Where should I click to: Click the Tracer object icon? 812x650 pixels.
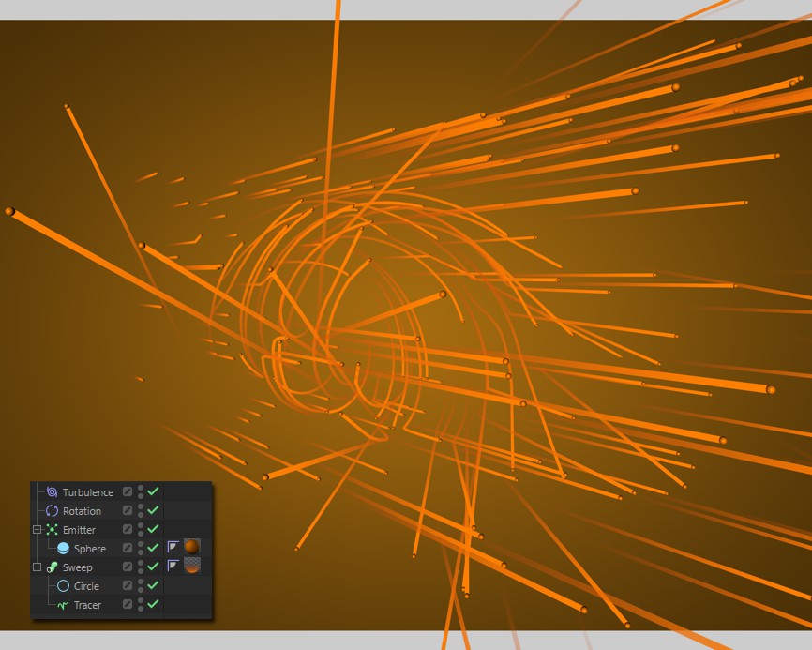tap(63, 604)
